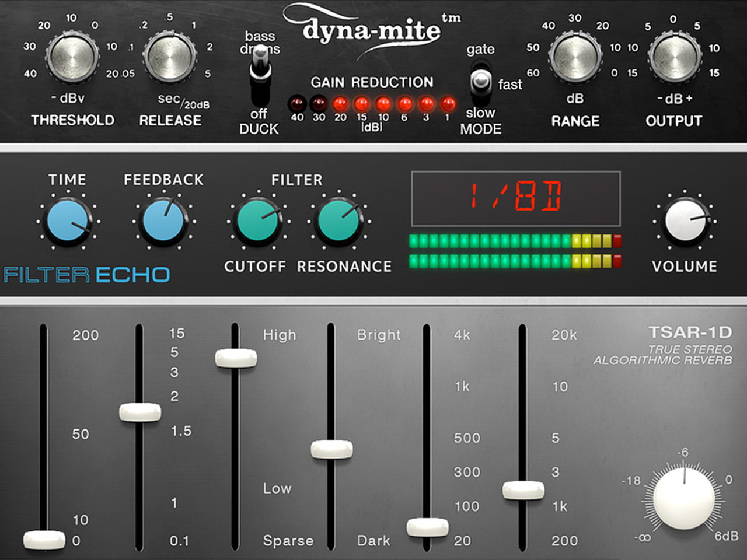The image size is (747, 560).
Task: Click the blue Time knob
Action: coord(68,222)
